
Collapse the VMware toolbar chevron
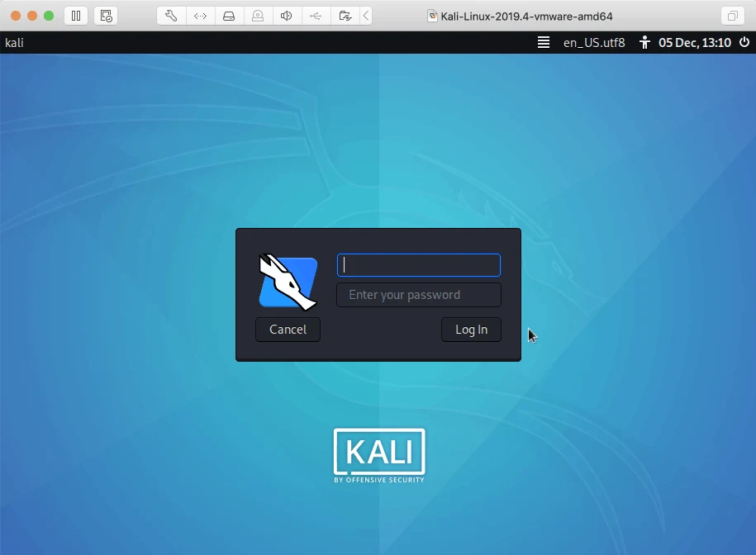click(x=366, y=16)
